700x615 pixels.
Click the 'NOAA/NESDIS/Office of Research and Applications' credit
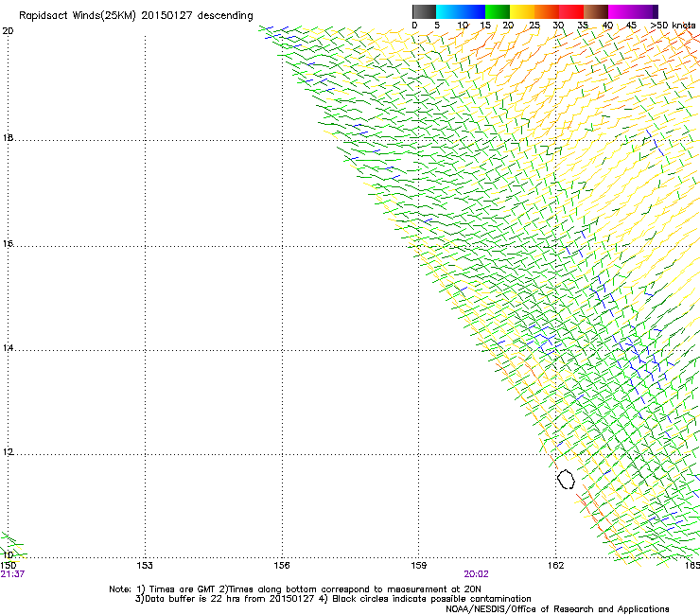[x=557, y=609]
